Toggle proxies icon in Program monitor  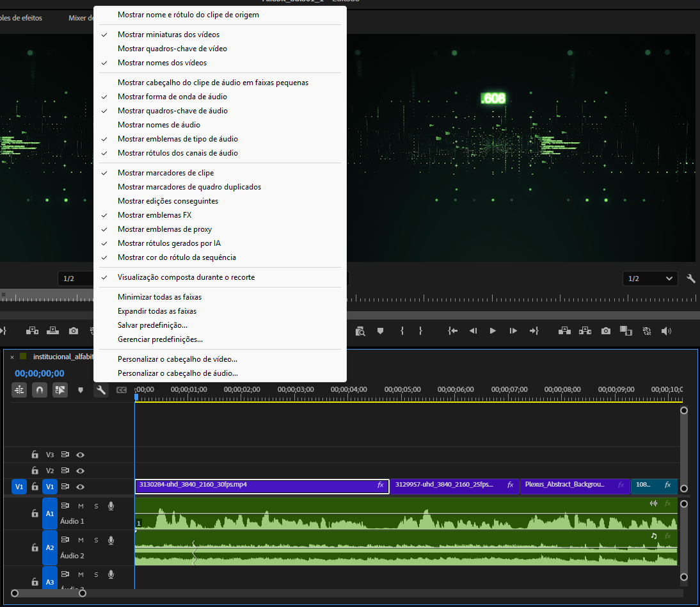[x=647, y=331]
